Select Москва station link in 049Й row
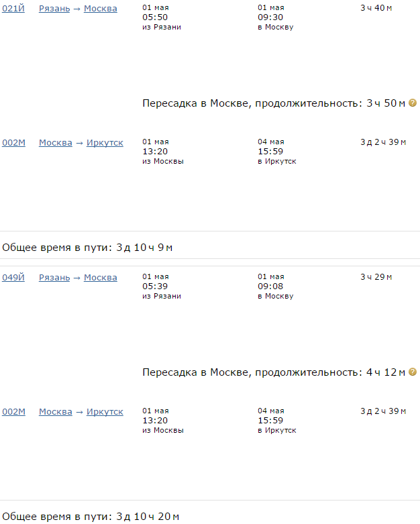Viewport: 420px width, 524px height. pos(100,277)
